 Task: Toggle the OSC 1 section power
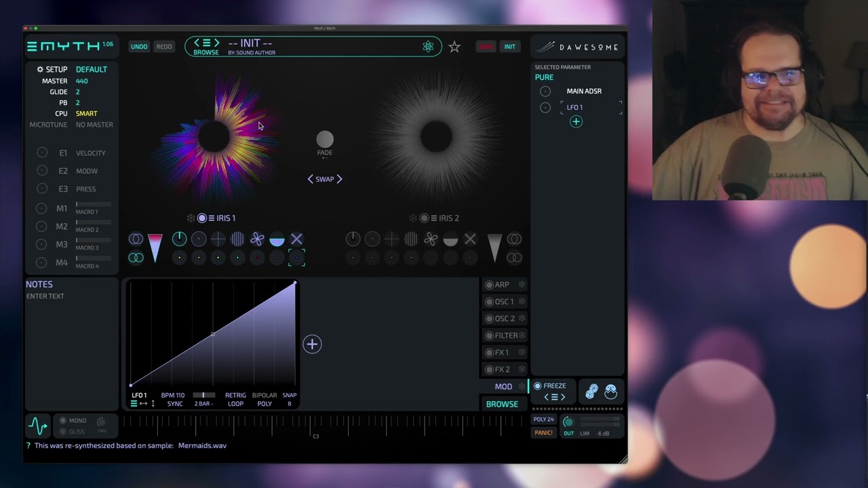pos(489,302)
